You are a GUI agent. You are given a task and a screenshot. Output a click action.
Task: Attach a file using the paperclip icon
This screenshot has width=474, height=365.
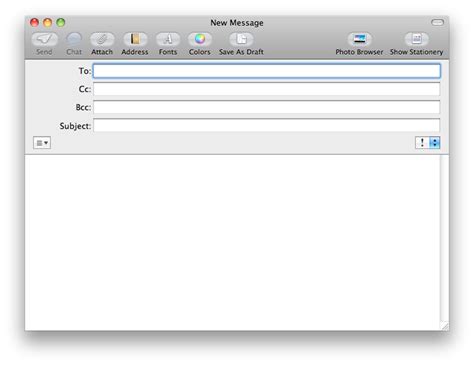102,40
